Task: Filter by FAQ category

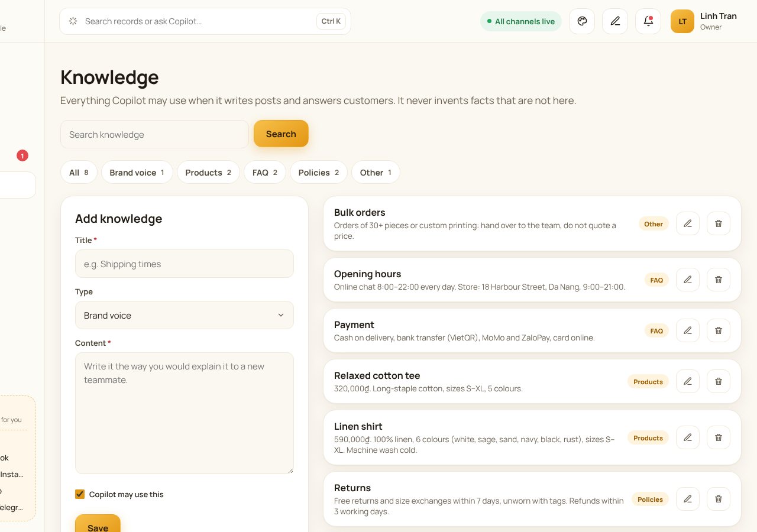Action: pyautogui.click(x=265, y=173)
